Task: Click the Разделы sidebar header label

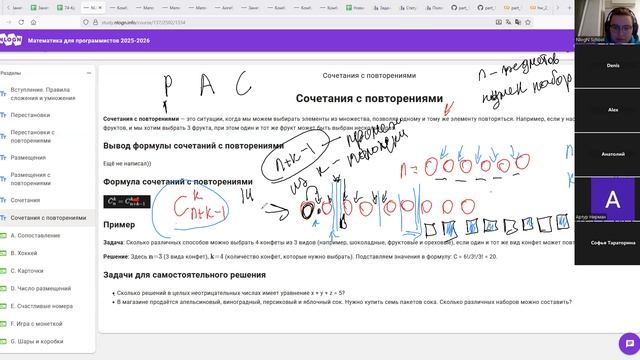Action: coord(11,73)
